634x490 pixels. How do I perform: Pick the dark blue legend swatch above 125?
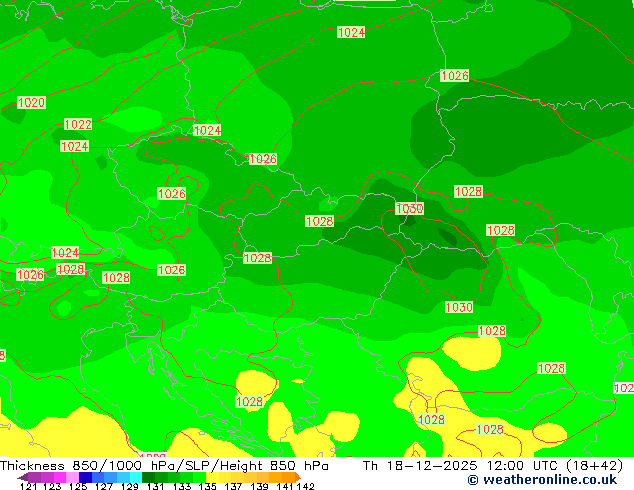coord(85,477)
